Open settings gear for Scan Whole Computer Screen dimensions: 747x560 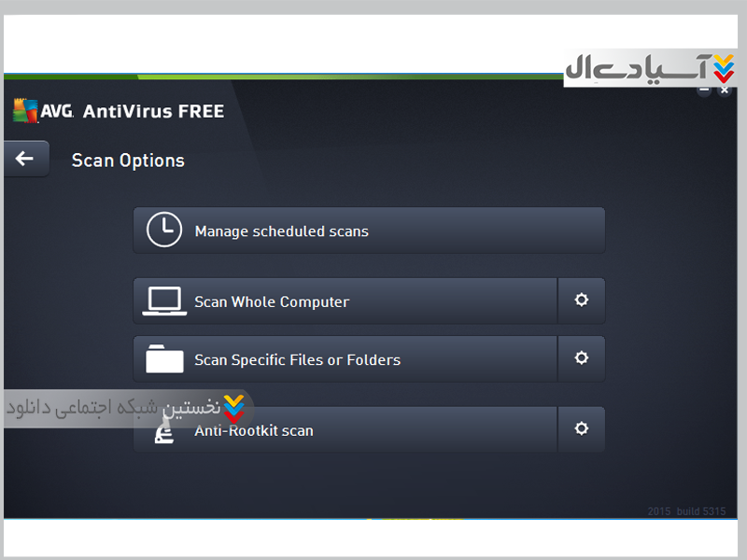581,301
